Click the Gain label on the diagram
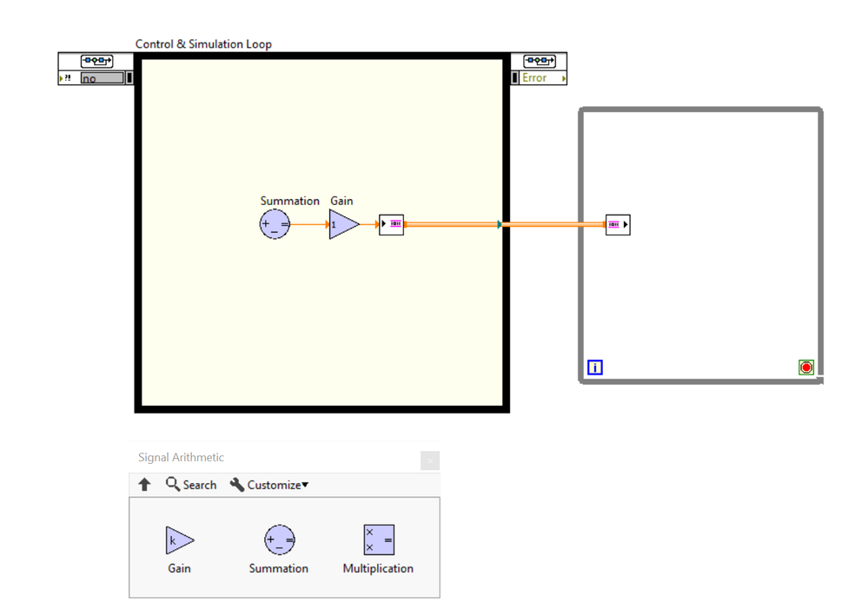This screenshot has height=616, width=868. click(341, 201)
